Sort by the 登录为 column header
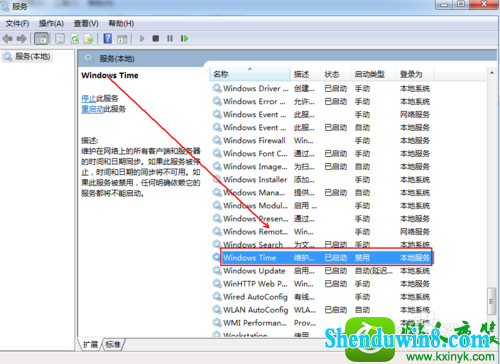This screenshot has width=500, height=364. [x=415, y=74]
